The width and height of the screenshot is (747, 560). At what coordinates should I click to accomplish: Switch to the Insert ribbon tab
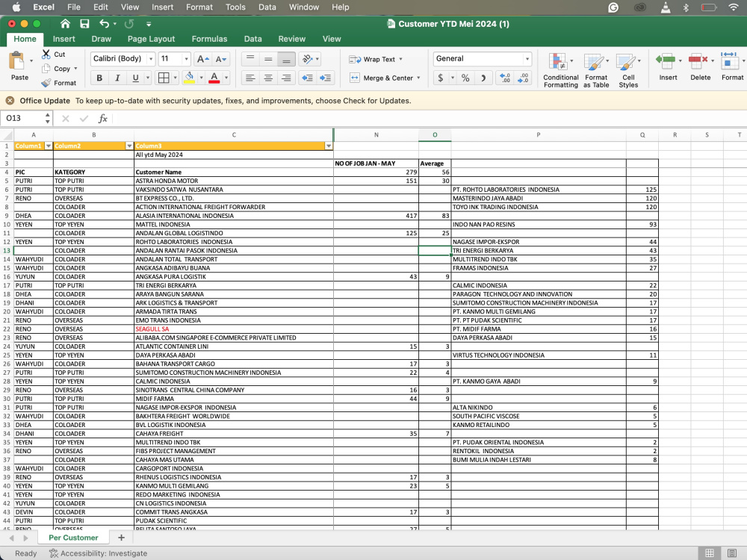click(63, 39)
